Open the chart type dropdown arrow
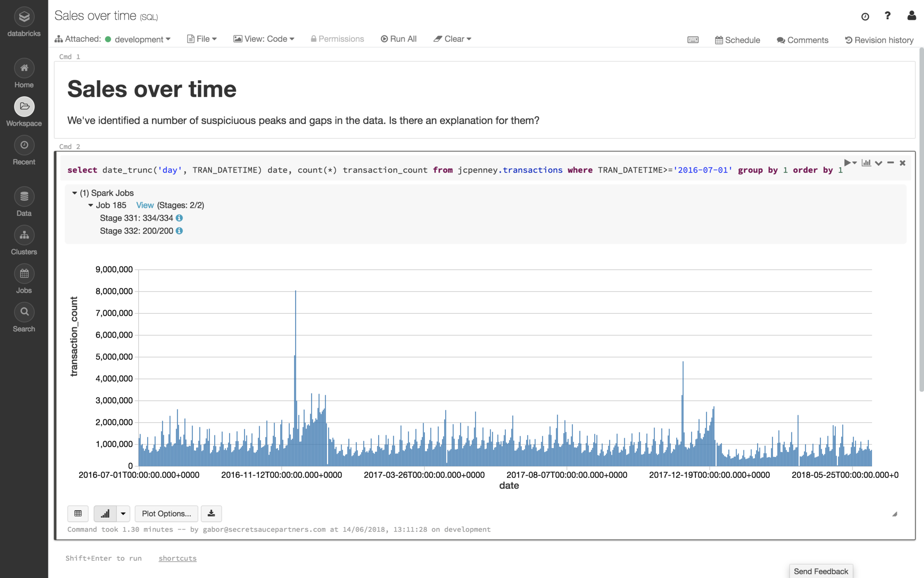924x578 pixels. 123,513
